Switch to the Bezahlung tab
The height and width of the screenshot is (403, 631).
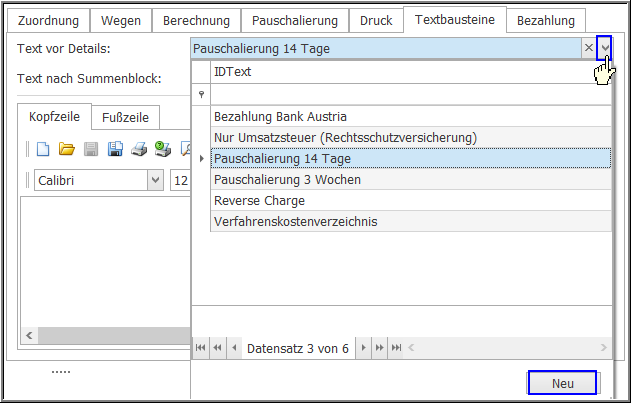click(x=545, y=19)
